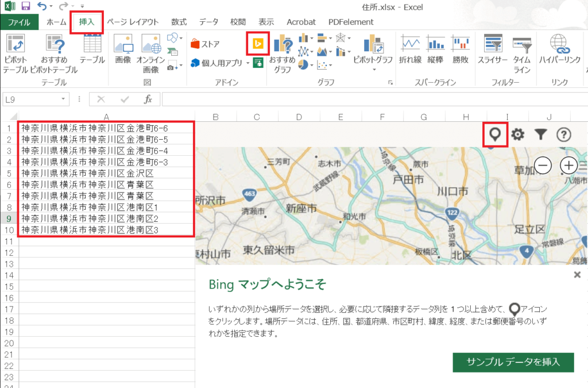Insert SmartArt graphic from the 図 group
This screenshot has width=588, height=388.
coord(172,51)
